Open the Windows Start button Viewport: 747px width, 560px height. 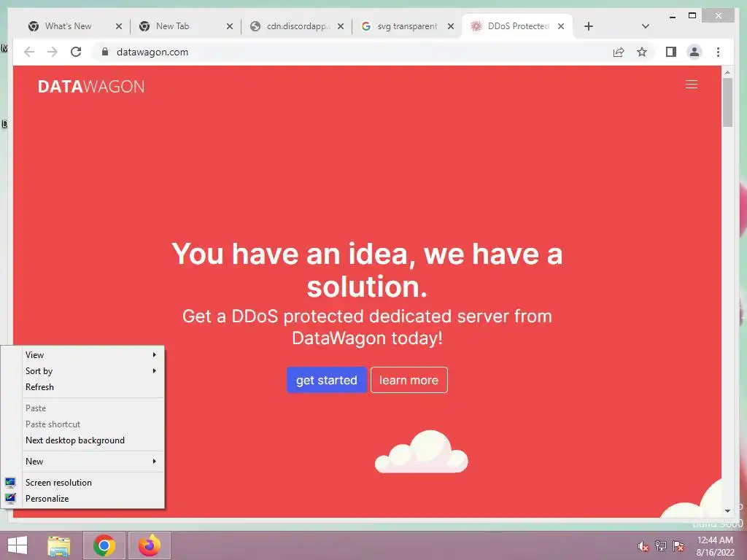(x=18, y=545)
